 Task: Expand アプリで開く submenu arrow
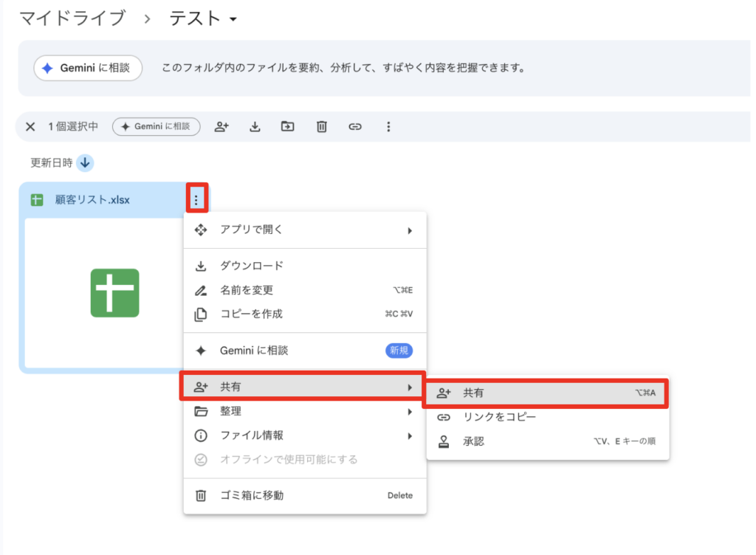[x=410, y=231]
